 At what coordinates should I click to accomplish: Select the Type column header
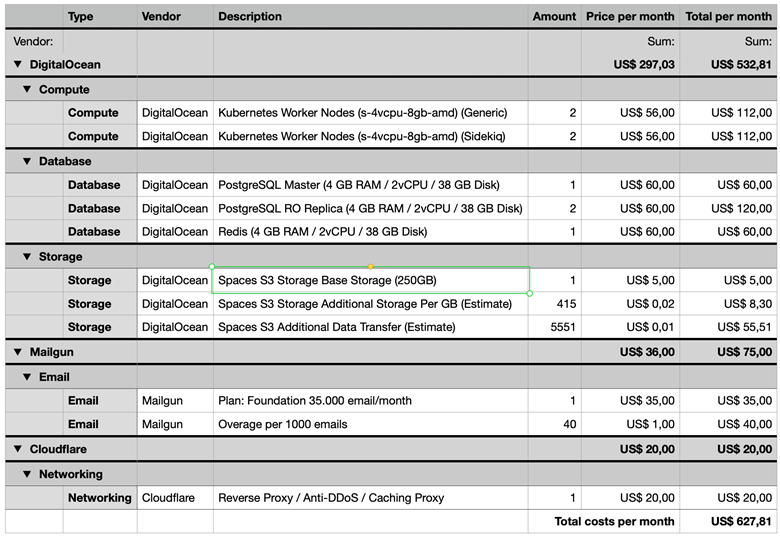100,16
